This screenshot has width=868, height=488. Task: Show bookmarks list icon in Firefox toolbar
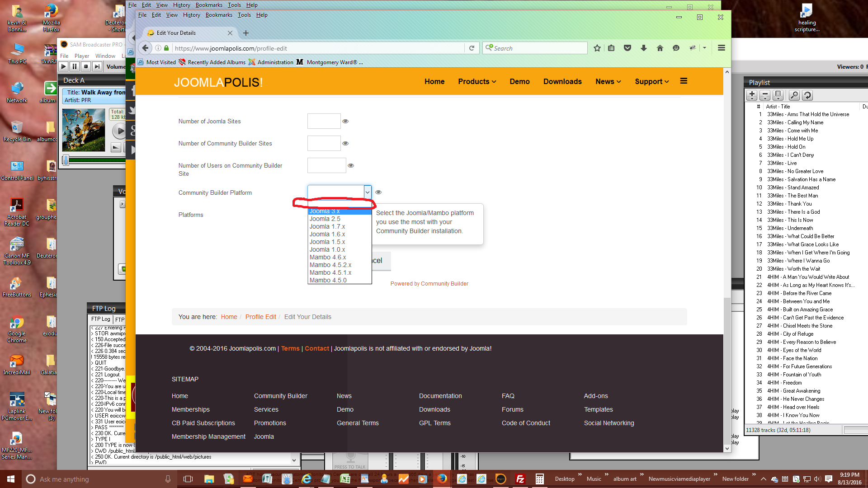[x=611, y=48]
